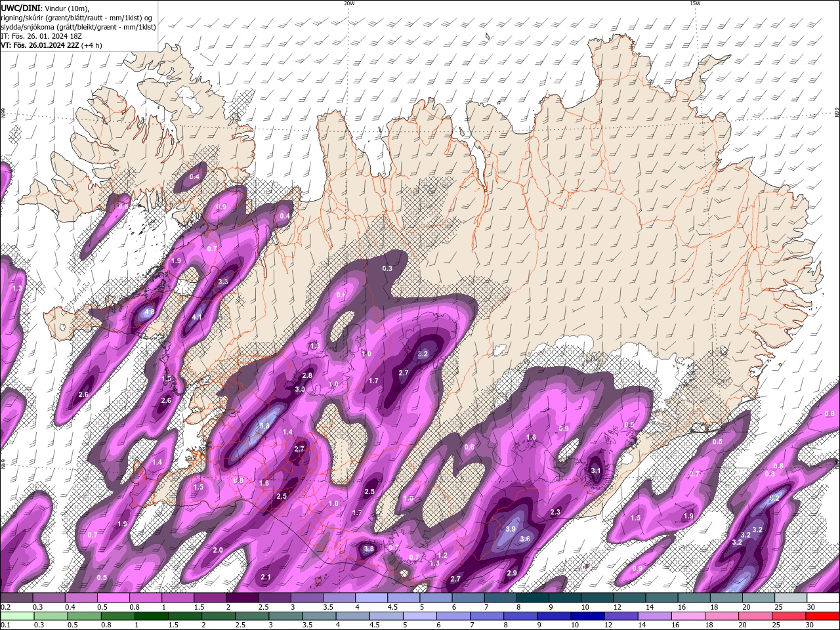Click the 3.8 precipitation value on the map

click(368, 549)
